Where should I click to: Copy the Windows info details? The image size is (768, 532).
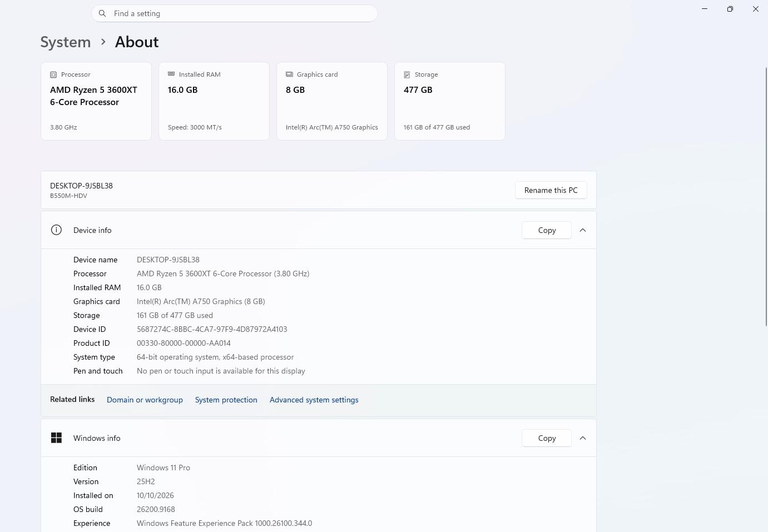click(547, 438)
